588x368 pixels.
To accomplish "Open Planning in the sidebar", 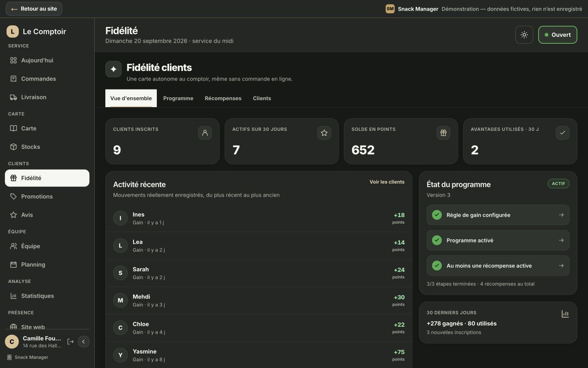I will click(47, 265).
